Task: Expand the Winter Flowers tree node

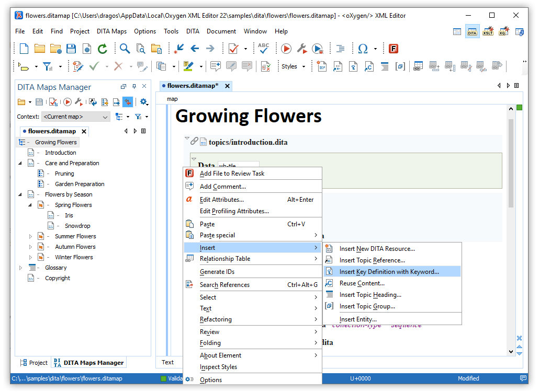Action: (x=30, y=258)
